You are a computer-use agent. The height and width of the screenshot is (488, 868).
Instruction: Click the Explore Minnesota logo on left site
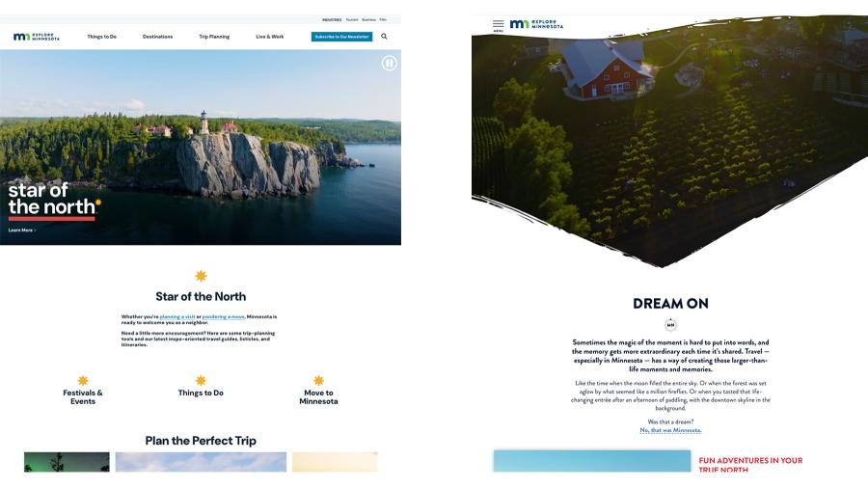37,37
